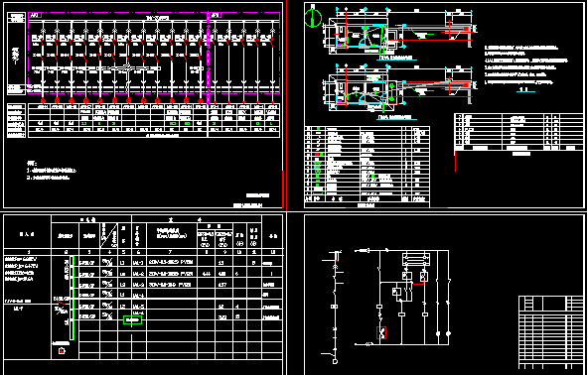588x375 pixels.
Task: Select the green legend symbols column in the equipment legend table
Action: [319, 161]
